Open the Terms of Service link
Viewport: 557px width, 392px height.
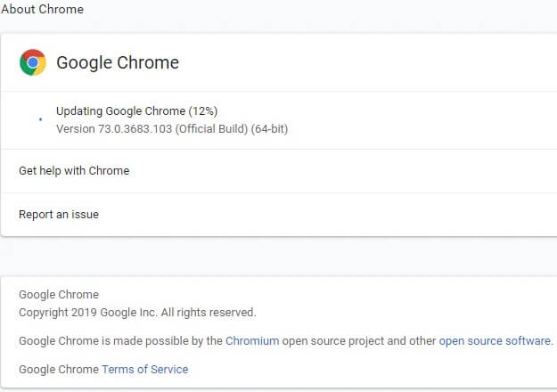click(145, 369)
